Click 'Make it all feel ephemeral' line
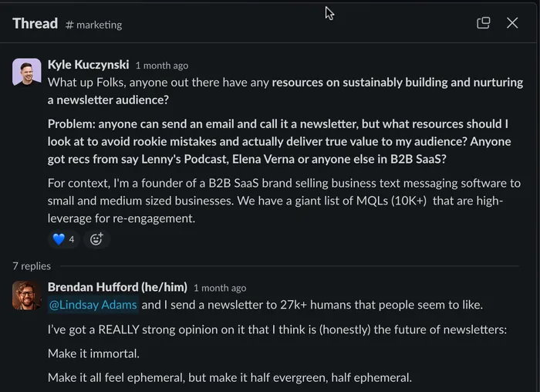The height and width of the screenshot is (392, 540). (230, 378)
